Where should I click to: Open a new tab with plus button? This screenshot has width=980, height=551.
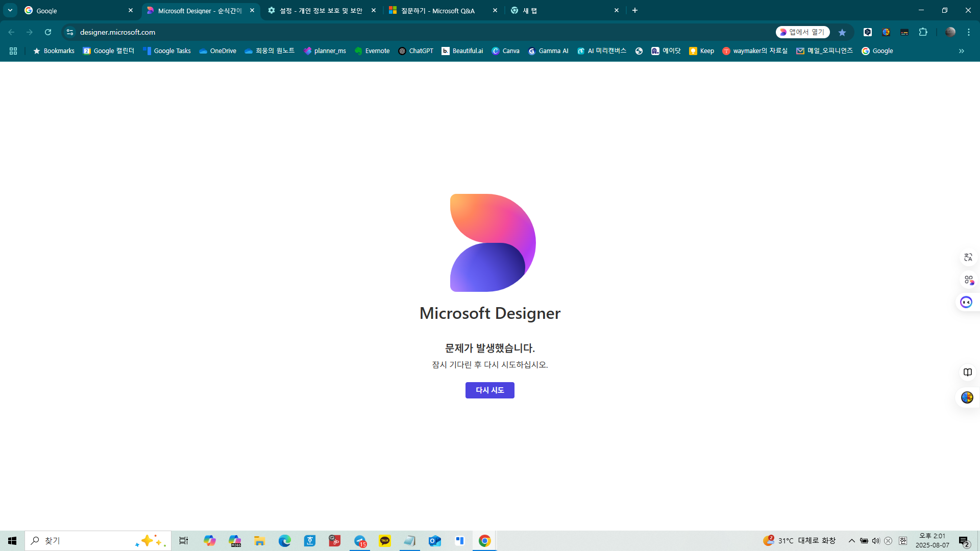click(x=635, y=10)
